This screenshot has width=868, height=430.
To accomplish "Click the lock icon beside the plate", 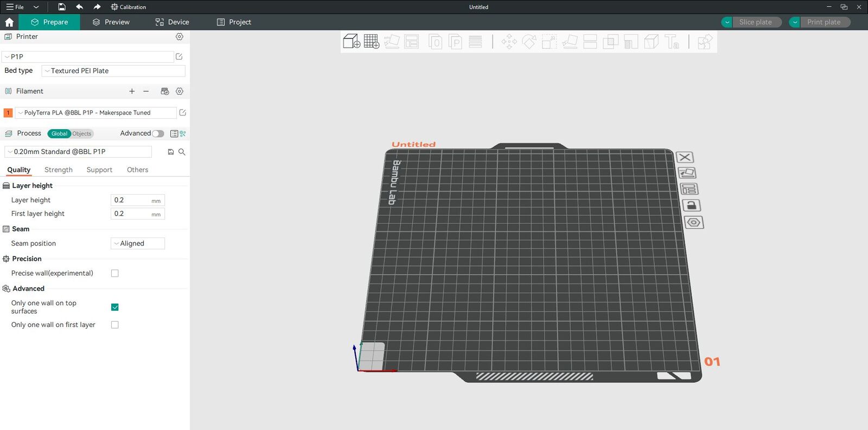I will pyautogui.click(x=691, y=206).
